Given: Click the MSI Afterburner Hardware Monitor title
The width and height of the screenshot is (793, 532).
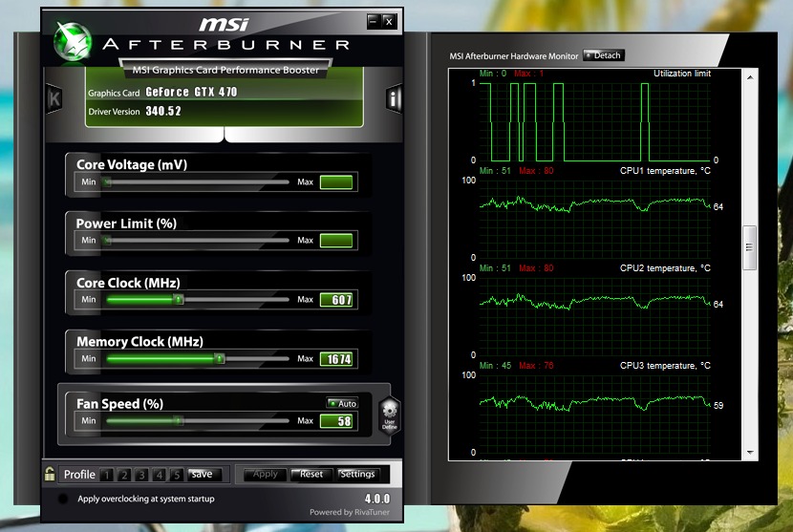Looking at the screenshot, I should pyautogui.click(x=513, y=56).
